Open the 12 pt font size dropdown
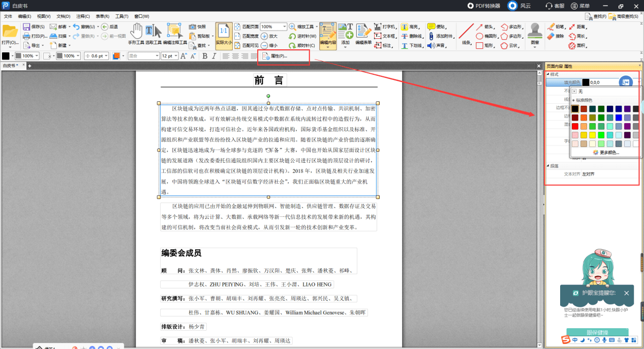Viewport: 644px width, 349px height. [176, 56]
